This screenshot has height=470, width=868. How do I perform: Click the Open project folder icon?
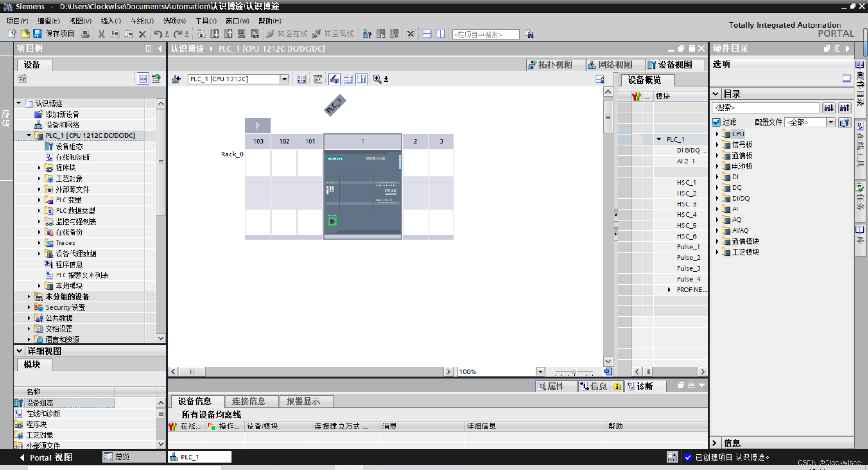[25, 34]
